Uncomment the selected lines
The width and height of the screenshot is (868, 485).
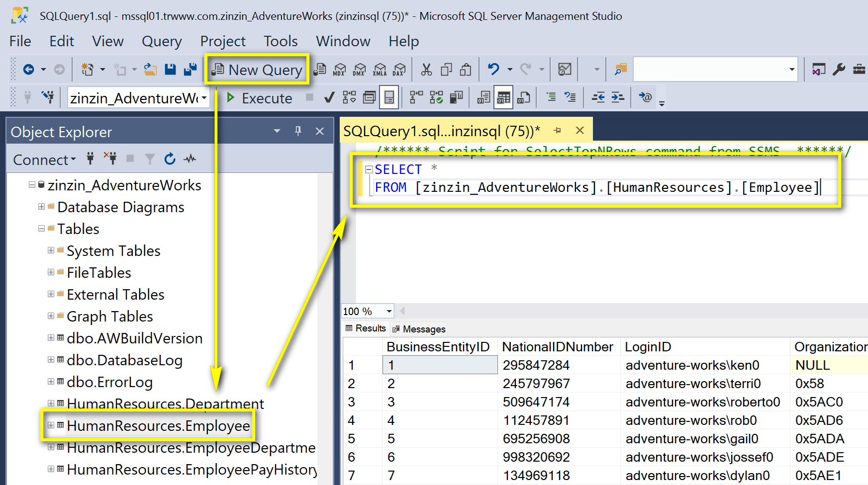[x=570, y=97]
